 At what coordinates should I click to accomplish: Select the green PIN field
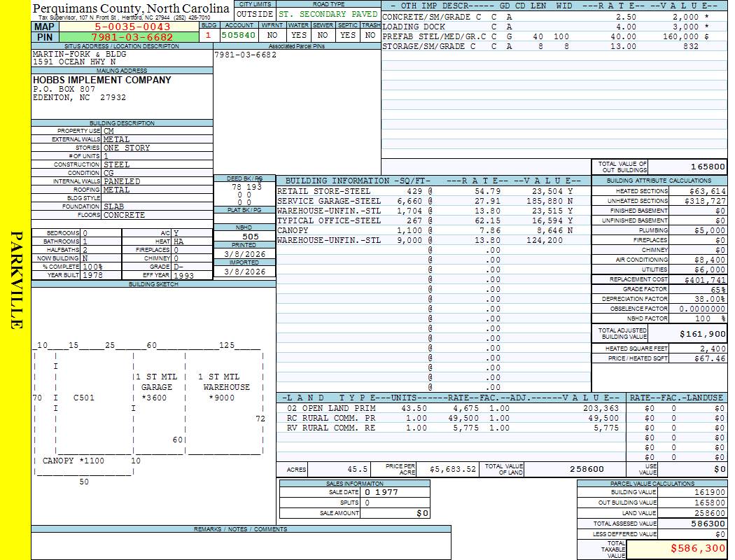click(132, 37)
